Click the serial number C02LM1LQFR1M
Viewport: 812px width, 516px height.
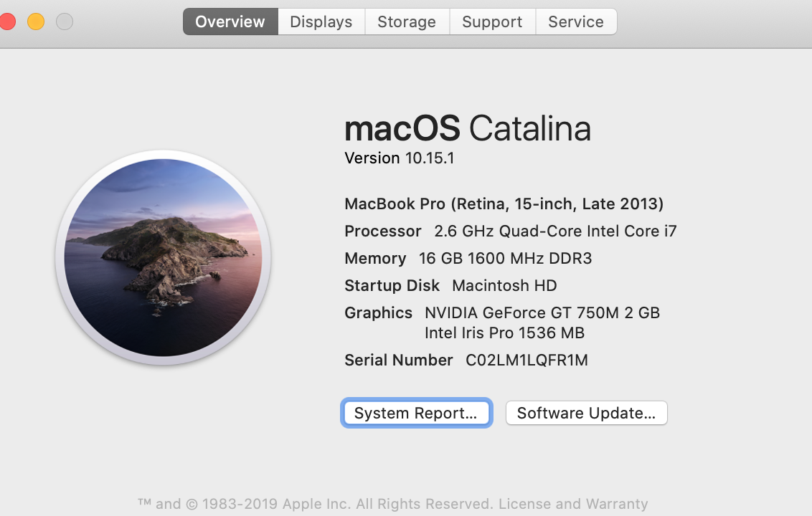pos(527,360)
